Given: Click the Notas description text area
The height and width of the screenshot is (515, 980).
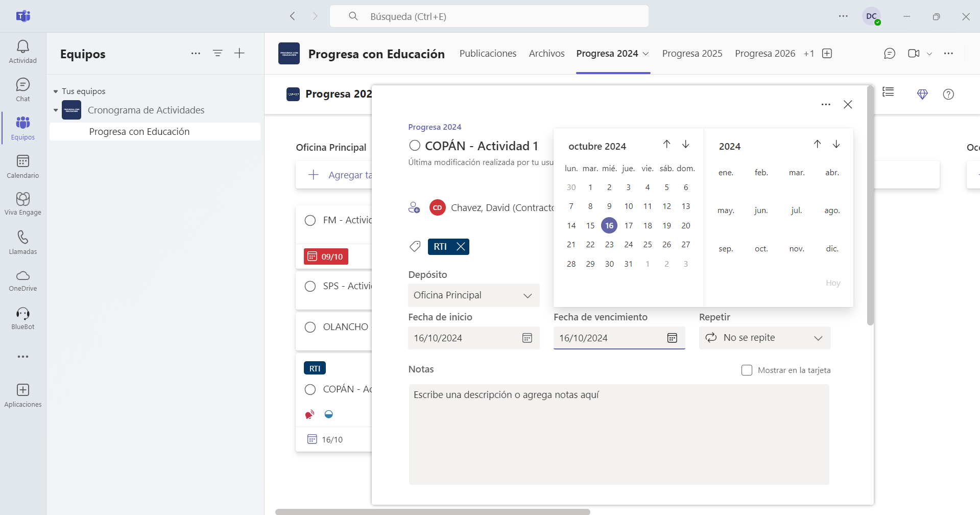Looking at the screenshot, I should (x=619, y=434).
